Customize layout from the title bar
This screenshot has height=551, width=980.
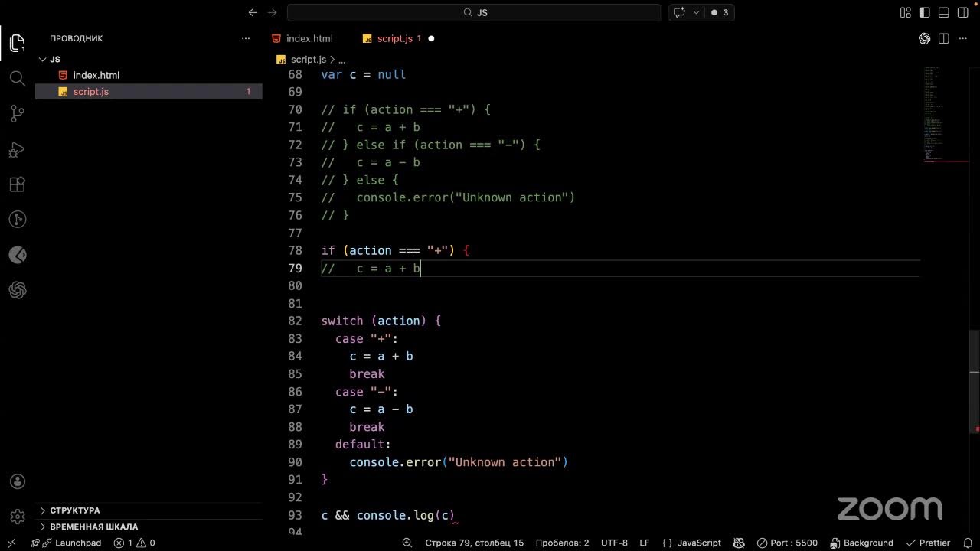coord(906,12)
